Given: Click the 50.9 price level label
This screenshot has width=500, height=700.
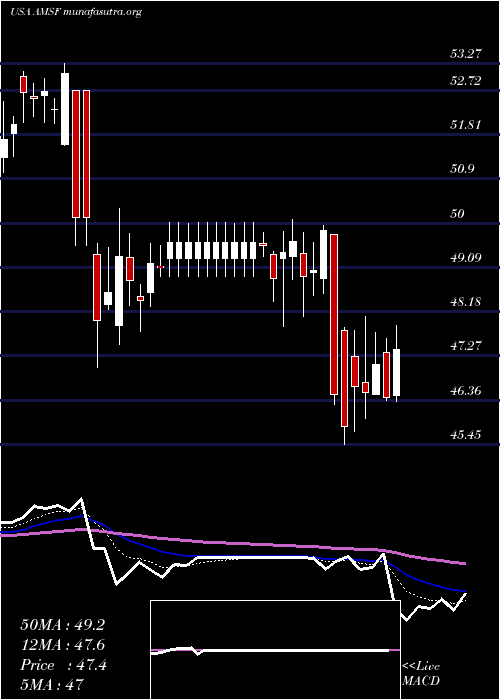Looking at the screenshot, I should [x=463, y=169].
